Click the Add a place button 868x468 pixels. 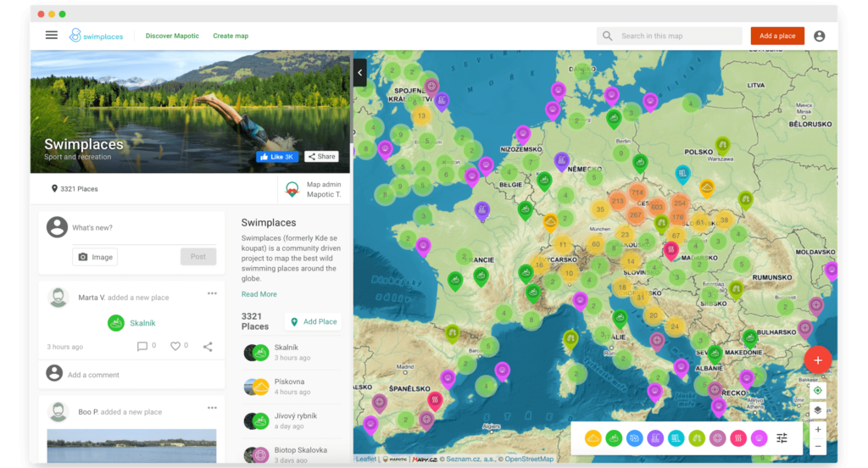[777, 36]
